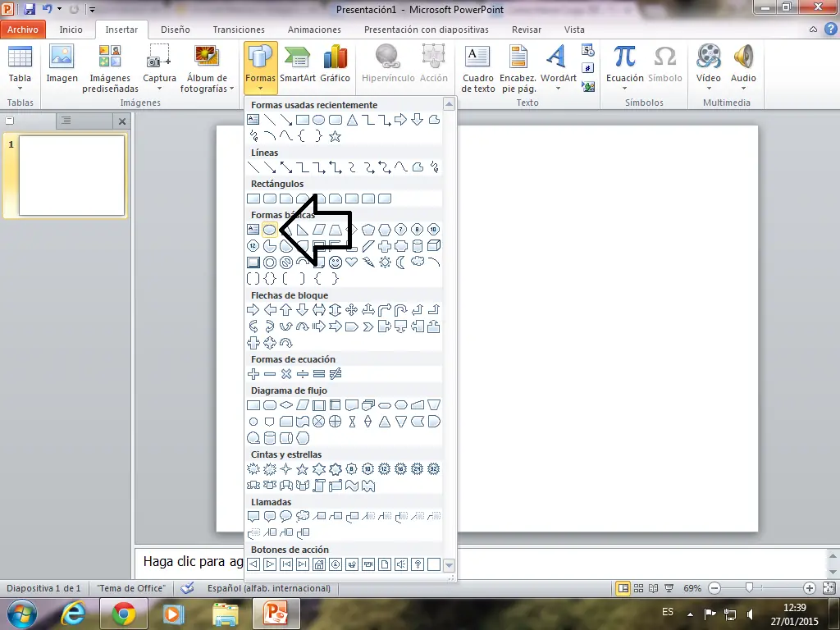Click the SmartArt button
This screenshot has width=840, height=630.
coord(297,66)
